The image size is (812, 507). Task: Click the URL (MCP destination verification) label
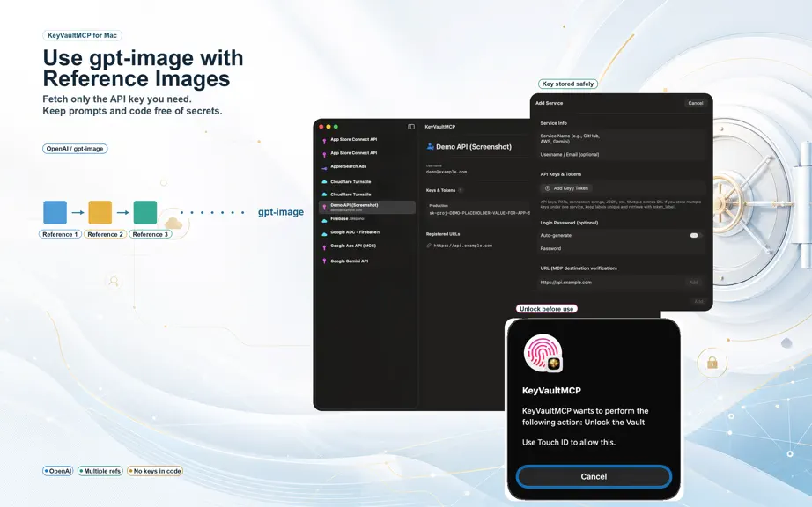click(x=579, y=268)
